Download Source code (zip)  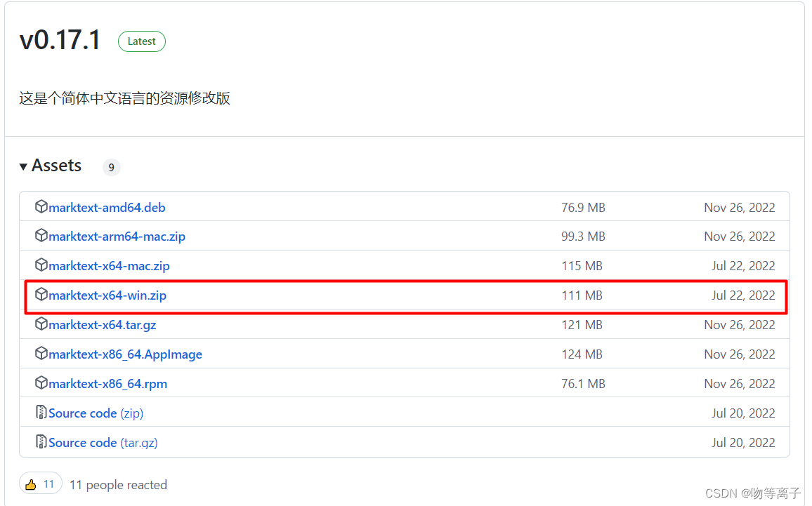tap(96, 413)
